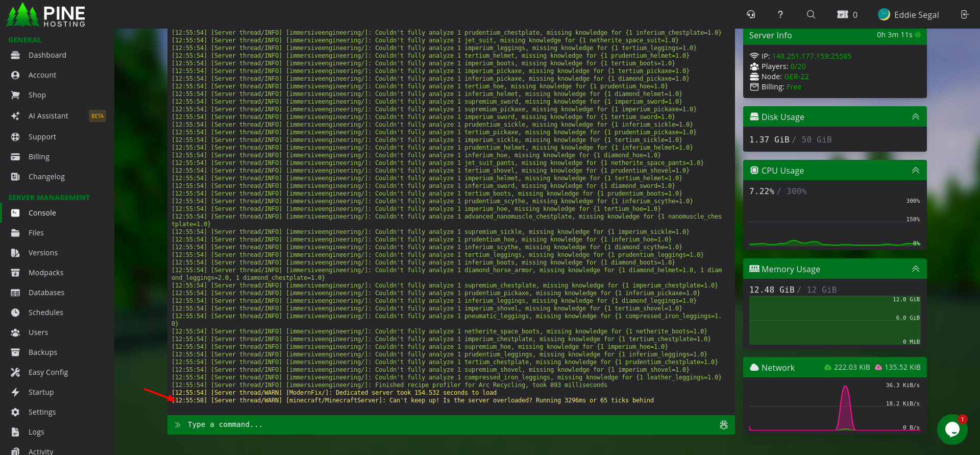Screen dimensions: 980x455
Task: Open the Pine Hosting logo home link
Action: [x=46, y=14]
